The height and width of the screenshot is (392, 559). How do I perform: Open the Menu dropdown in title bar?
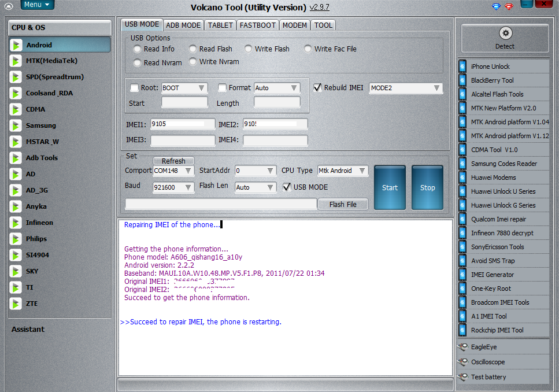37,5
